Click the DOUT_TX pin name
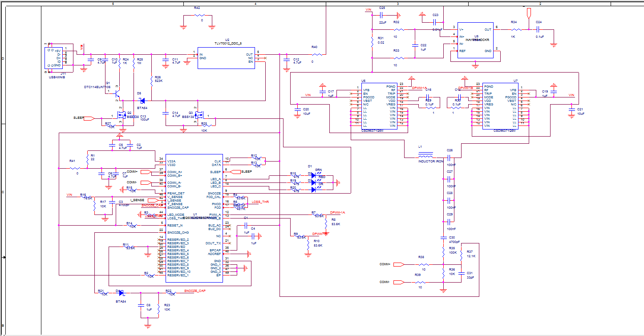 point(214,243)
